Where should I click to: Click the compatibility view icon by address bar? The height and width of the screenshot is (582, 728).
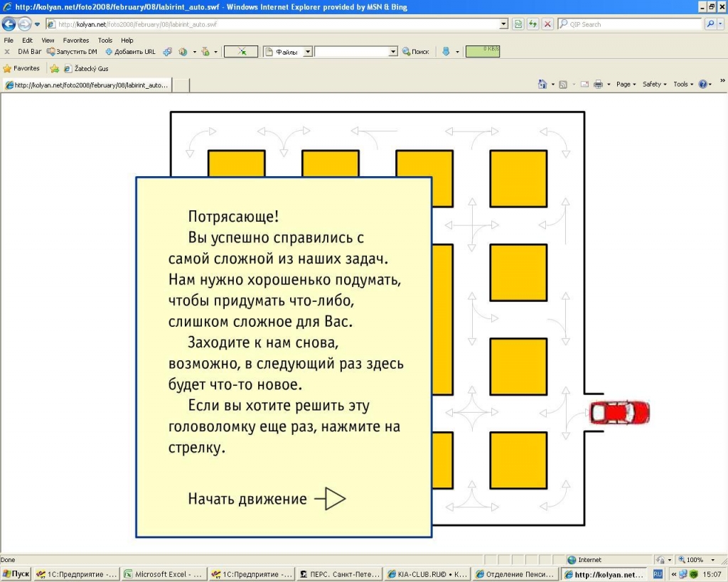[x=518, y=24]
